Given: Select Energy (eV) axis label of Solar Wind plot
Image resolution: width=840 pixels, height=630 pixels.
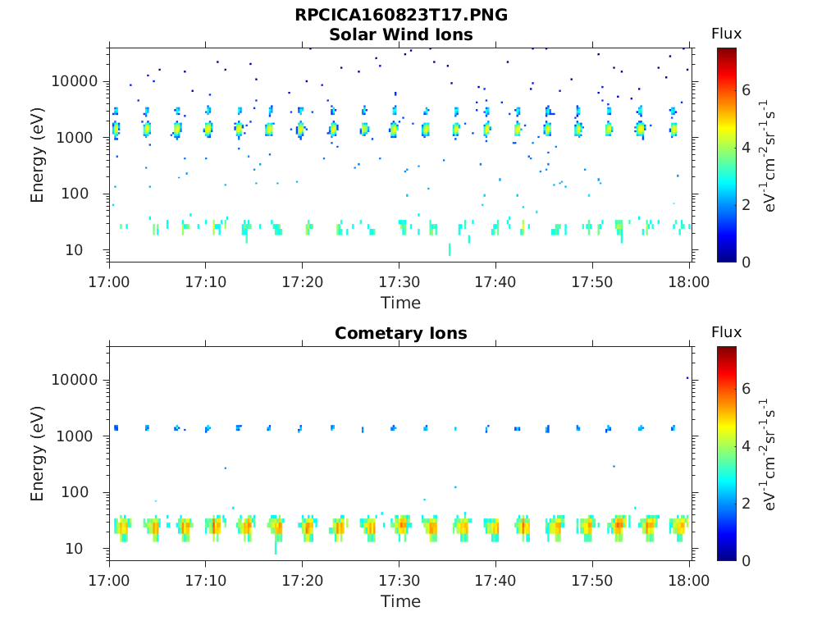Looking at the screenshot, I should [x=38, y=154].
